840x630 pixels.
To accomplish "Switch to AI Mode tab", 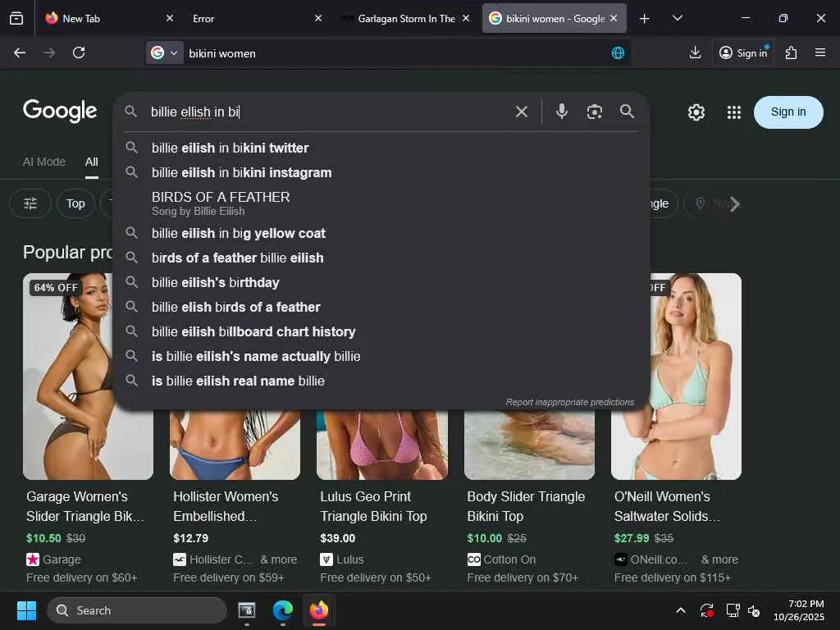I will (44, 162).
